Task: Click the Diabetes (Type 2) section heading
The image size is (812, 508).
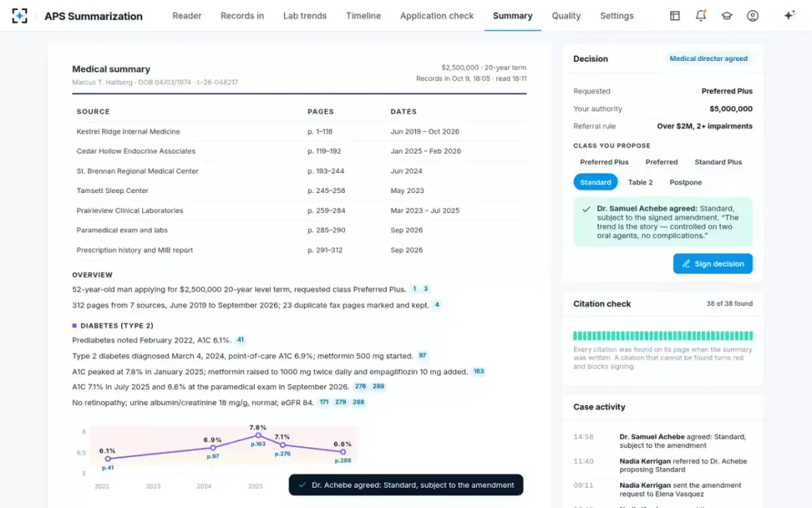Action: [117, 326]
